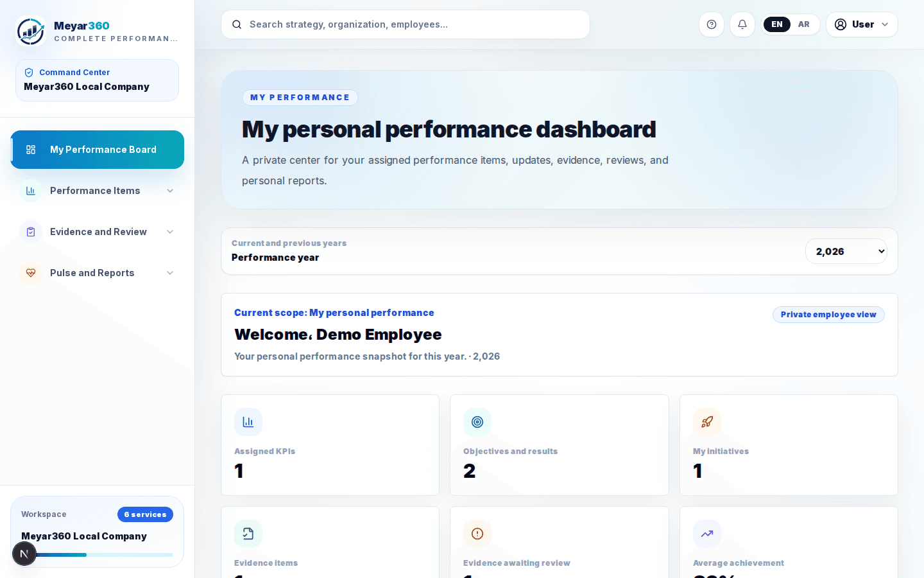
Task: Open Evidence and Review menu item
Action: 98,232
